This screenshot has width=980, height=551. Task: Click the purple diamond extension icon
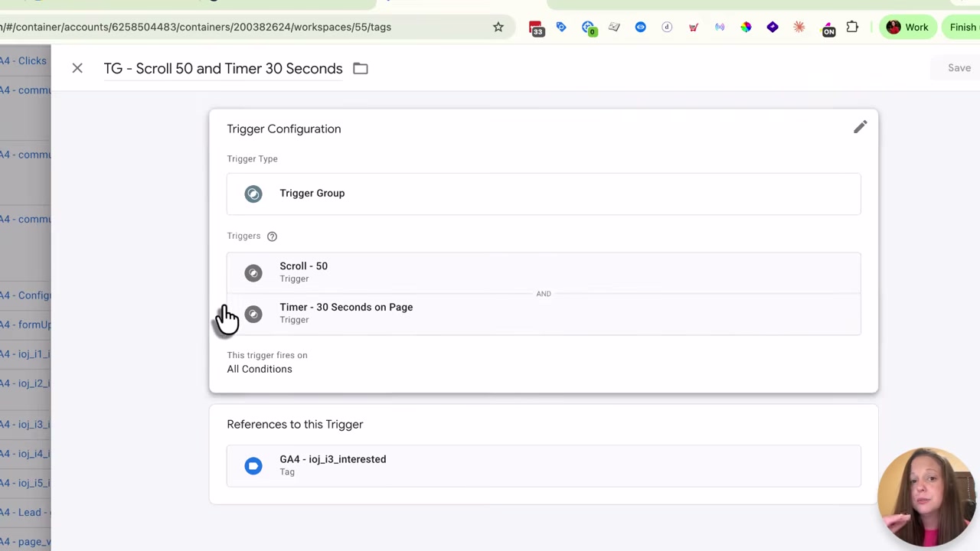773,27
